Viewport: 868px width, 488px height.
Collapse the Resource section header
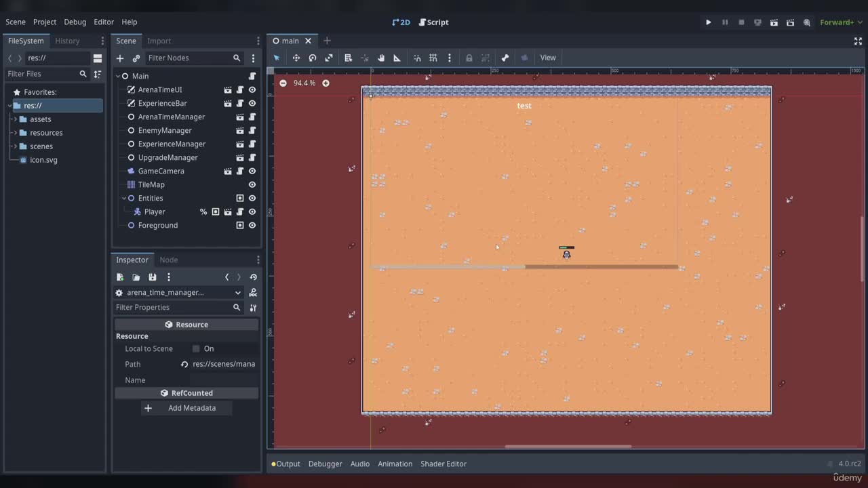coord(186,325)
